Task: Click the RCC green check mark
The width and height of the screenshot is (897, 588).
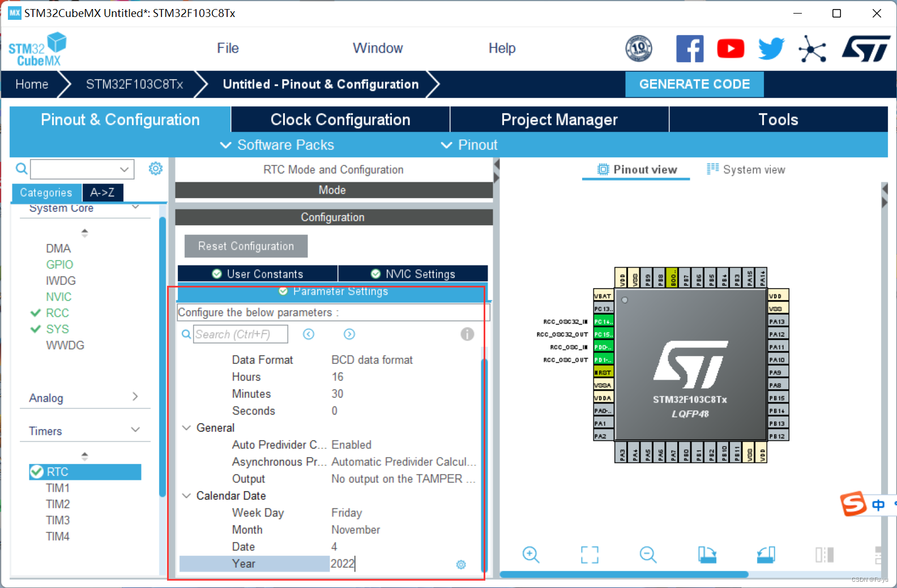Action: pos(36,313)
